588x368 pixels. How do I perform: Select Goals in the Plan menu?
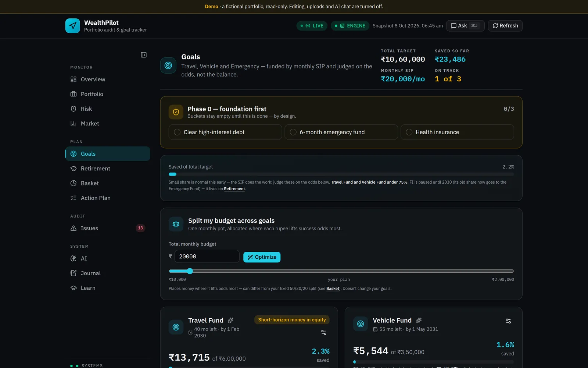(108, 154)
